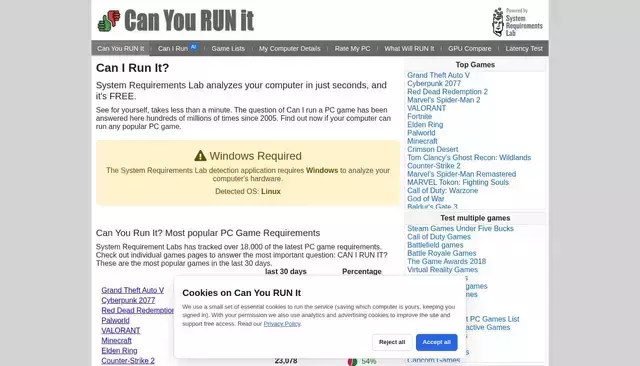Open the Can I Run menu item
The height and width of the screenshot is (366, 640).
(173, 49)
